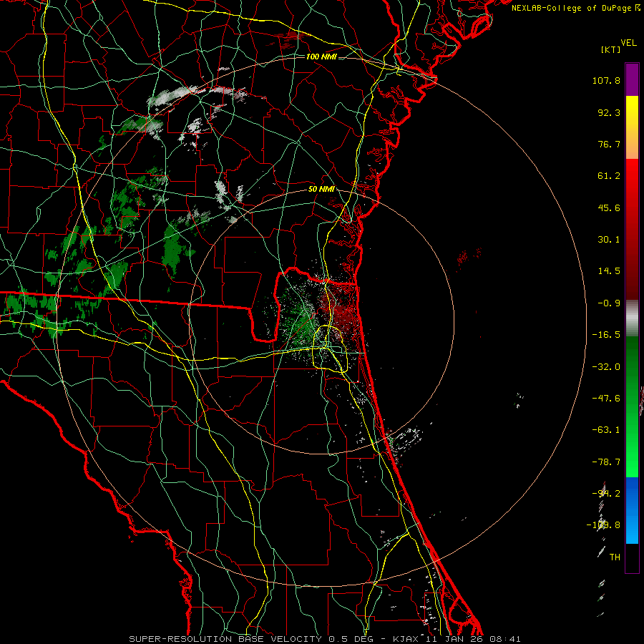Click the yellow-orange segment of color bar
The width and height of the screenshot is (644, 644).
632,127
